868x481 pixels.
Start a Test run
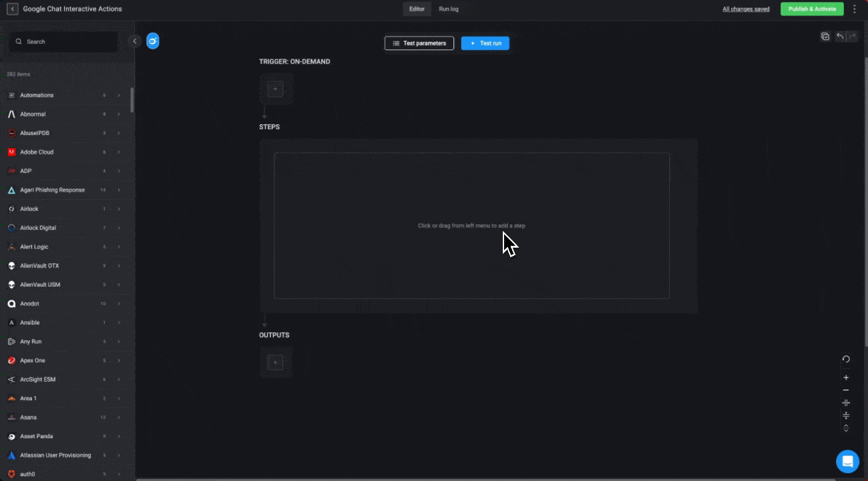click(485, 43)
